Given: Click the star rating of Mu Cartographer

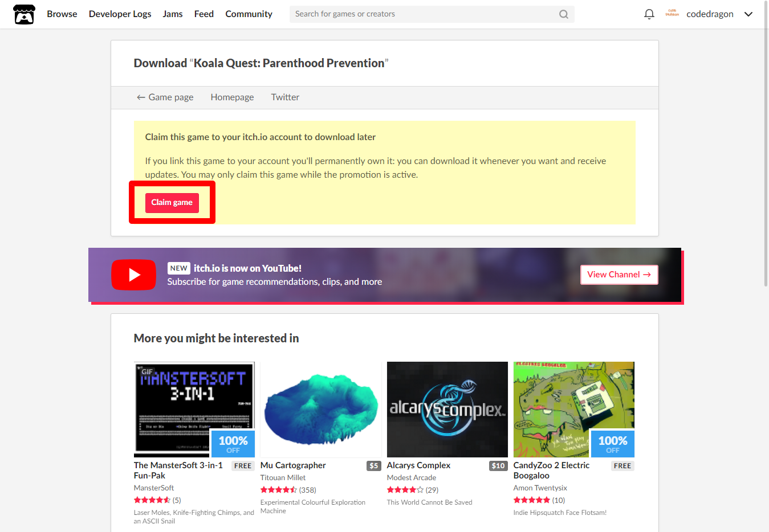Looking at the screenshot, I should (x=279, y=490).
